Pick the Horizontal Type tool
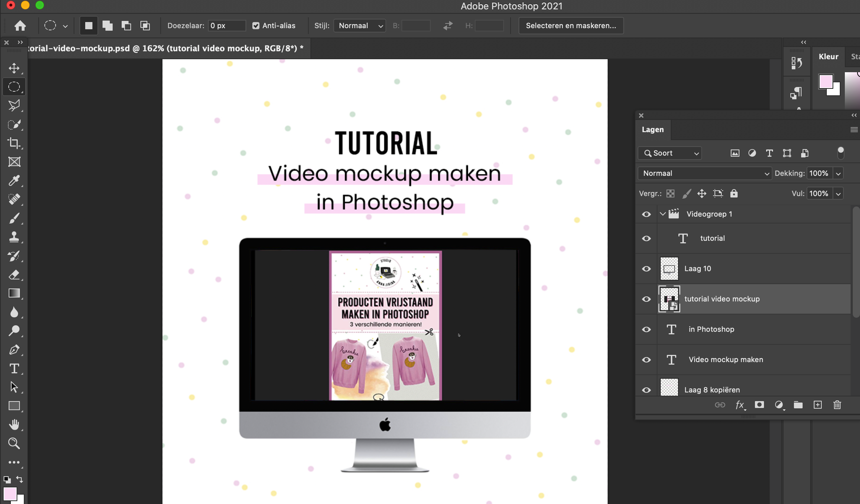The image size is (860, 504). coord(14,368)
